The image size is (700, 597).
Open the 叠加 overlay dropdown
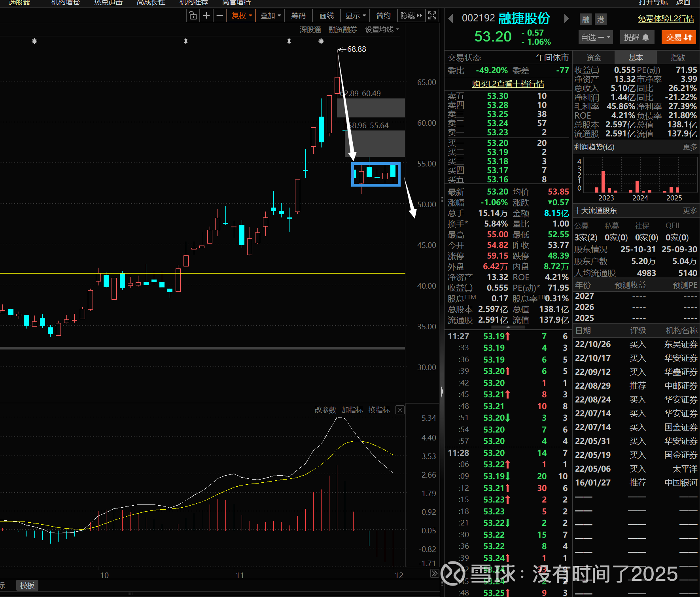[271, 16]
